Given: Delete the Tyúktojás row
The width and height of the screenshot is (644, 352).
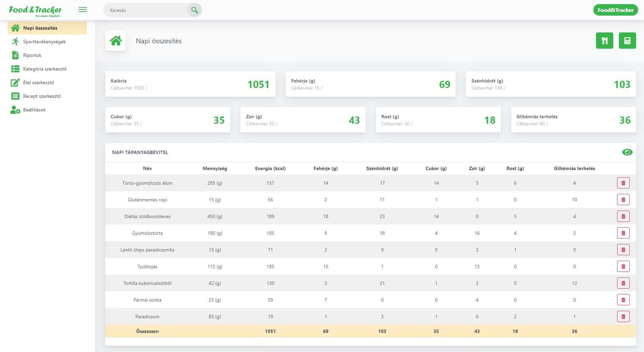Looking at the screenshot, I should [x=623, y=266].
